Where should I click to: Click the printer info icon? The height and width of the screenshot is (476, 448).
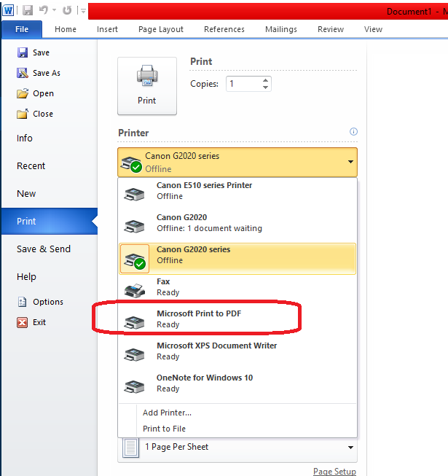click(353, 131)
